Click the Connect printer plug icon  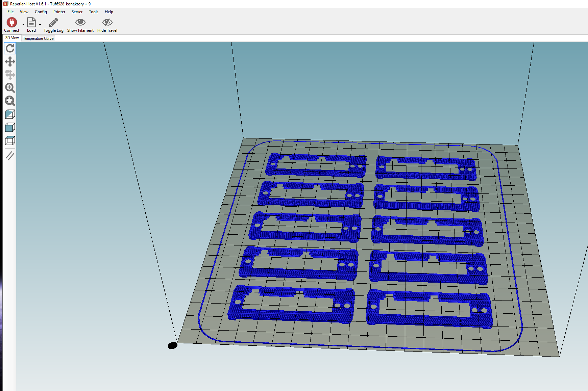pyautogui.click(x=12, y=23)
